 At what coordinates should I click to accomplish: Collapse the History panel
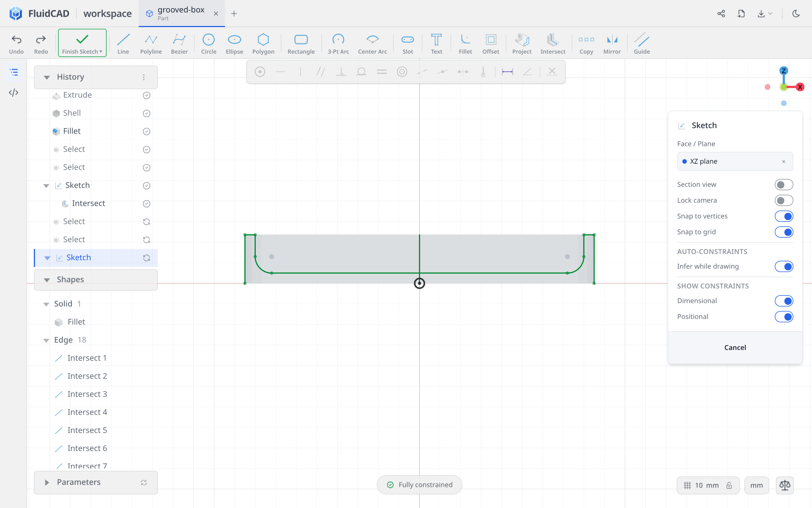coord(47,77)
